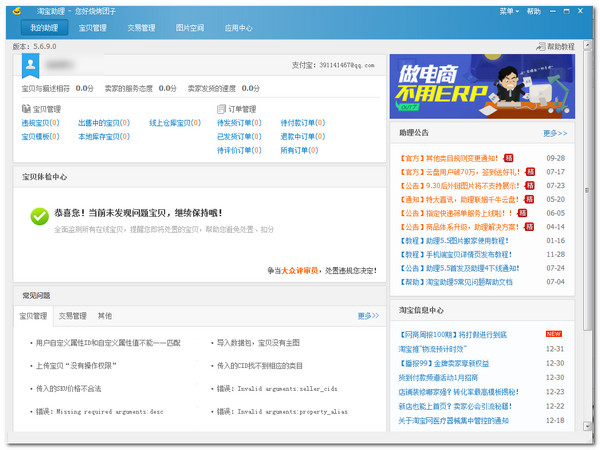Open tutorial 手机端宝贝详情页发布教程

456,254
